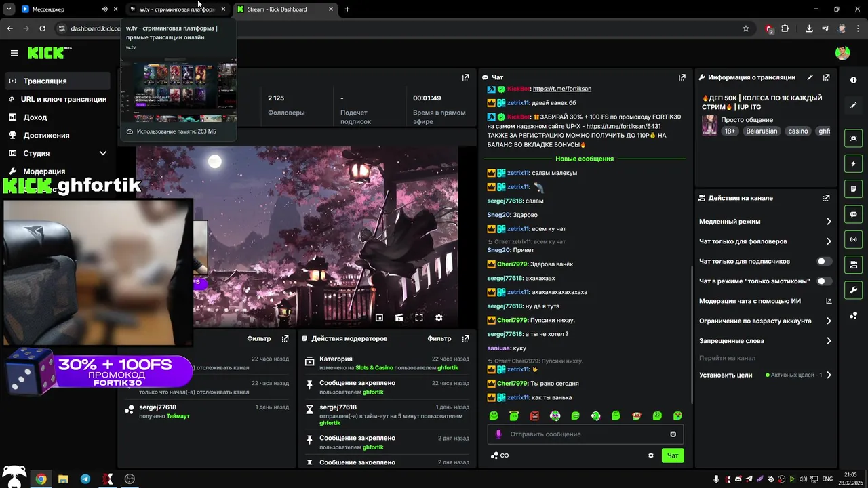Pop out the Информация о трансляции panel
This screenshot has height=488, width=868.
click(x=826, y=77)
